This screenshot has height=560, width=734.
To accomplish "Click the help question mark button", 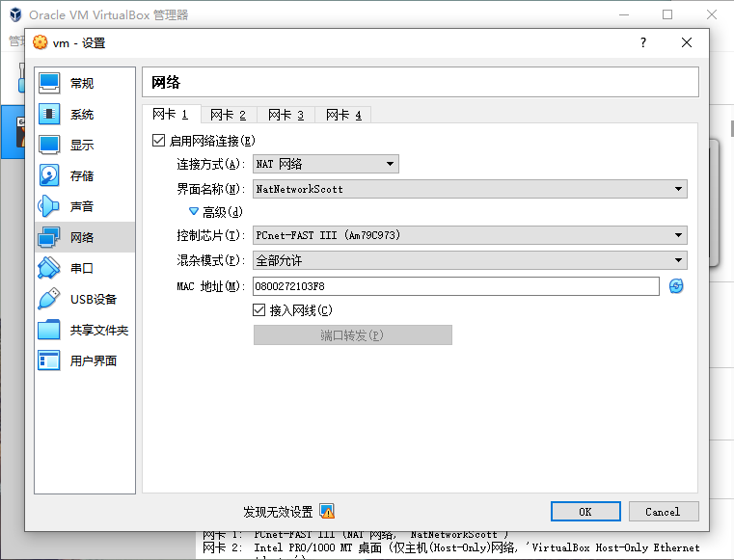I will click(x=643, y=42).
